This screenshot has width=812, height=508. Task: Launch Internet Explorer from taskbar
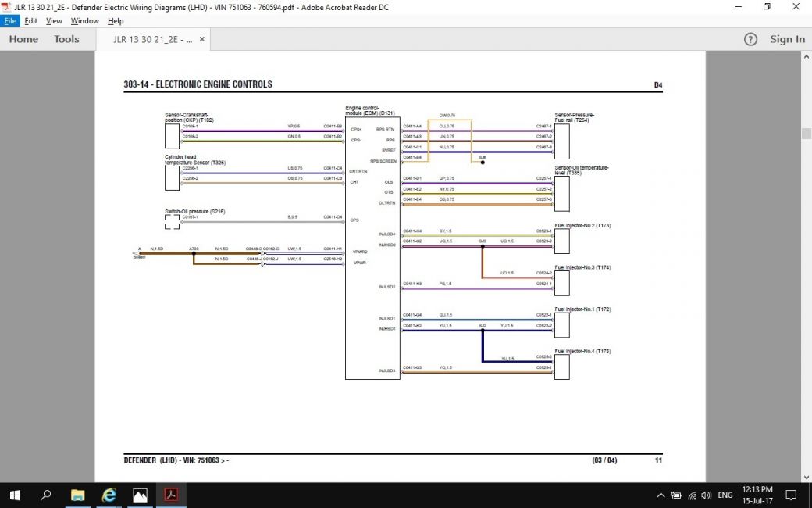[x=109, y=495]
